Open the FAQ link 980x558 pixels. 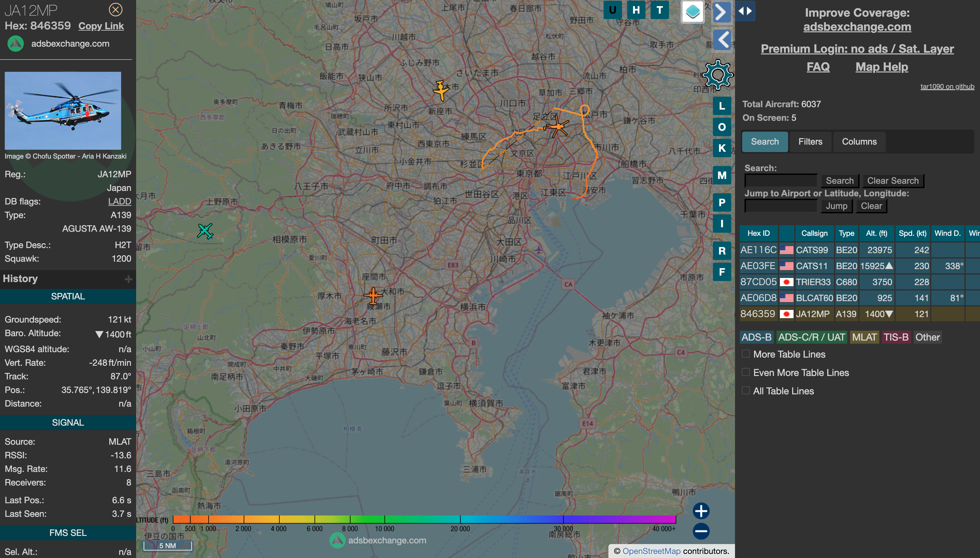[x=818, y=67]
